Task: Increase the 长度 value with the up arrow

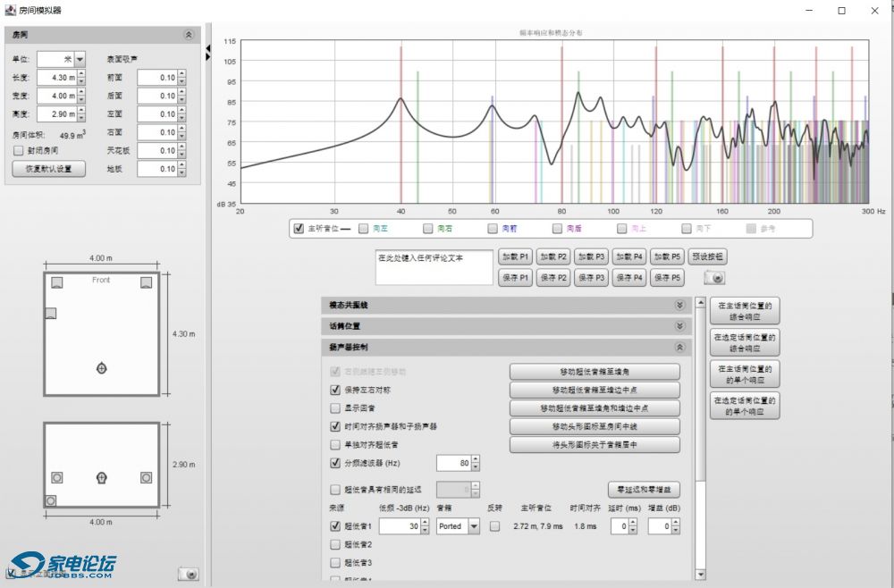Action: [x=81, y=73]
